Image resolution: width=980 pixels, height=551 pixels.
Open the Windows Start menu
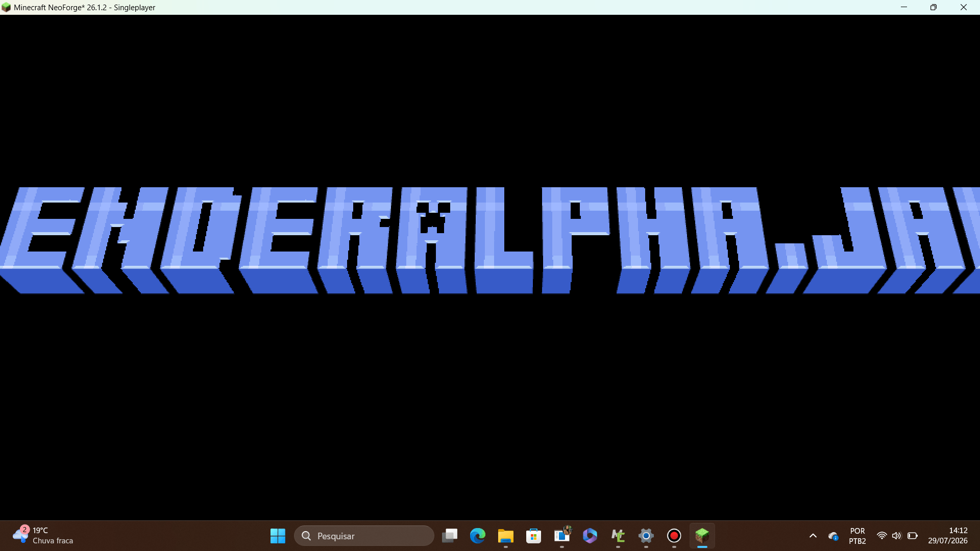click(278, 536)
